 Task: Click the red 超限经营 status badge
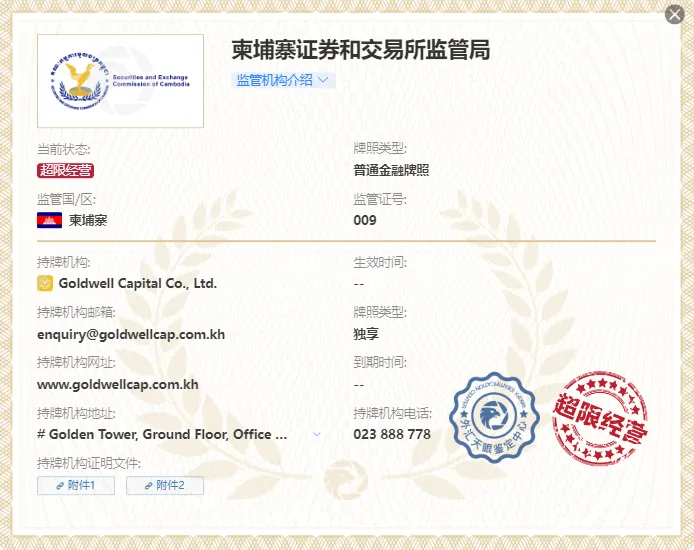[66, 170]
